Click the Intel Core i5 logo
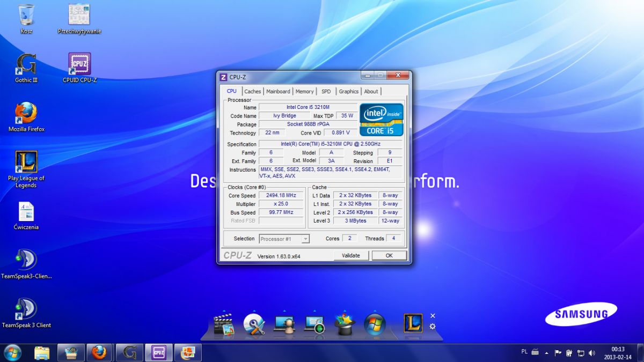The height and width of the screenshot is (362, 644). coord(382,120)
